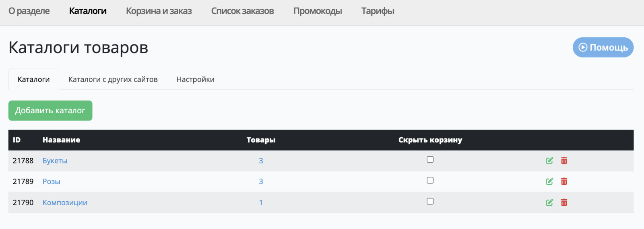The height and width of the screenshot is (229, 644).
Task: Delete the Розы catalog via trash icon
Action: [x=564, y=182]
